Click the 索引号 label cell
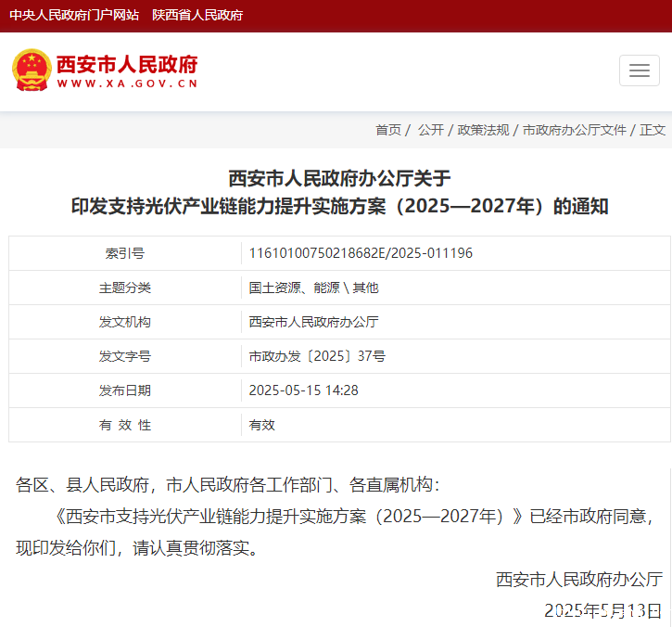 [125, 253]
